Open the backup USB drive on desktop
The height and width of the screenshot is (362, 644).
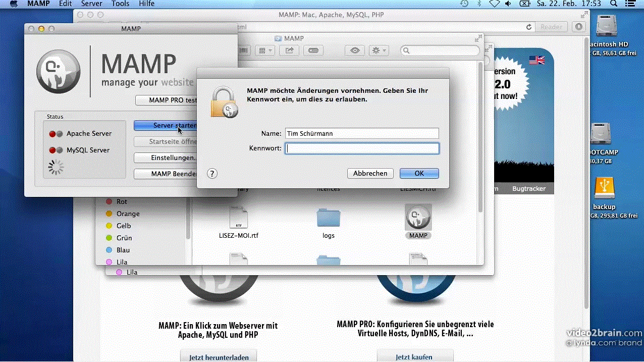tap(604, 188)
